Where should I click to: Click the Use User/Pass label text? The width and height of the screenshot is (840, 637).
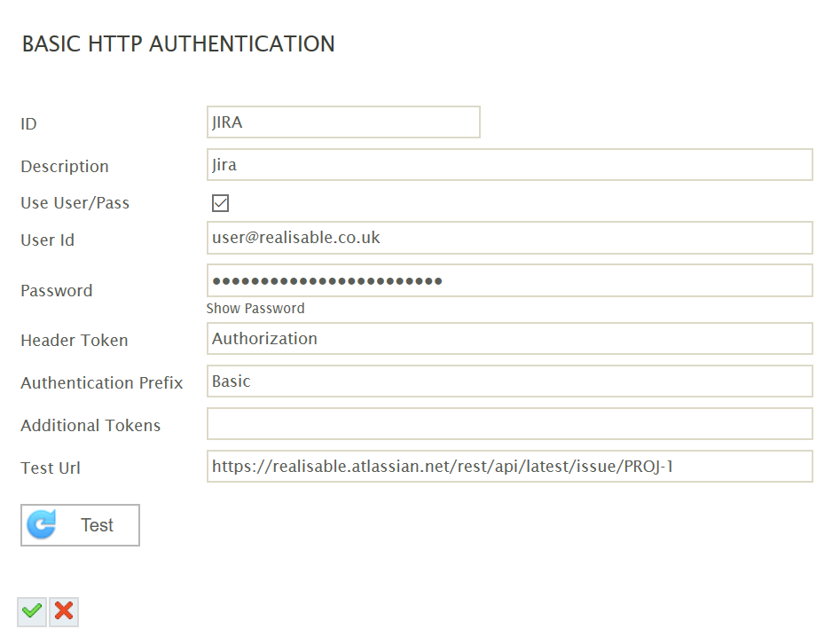[x=75, y=203]
